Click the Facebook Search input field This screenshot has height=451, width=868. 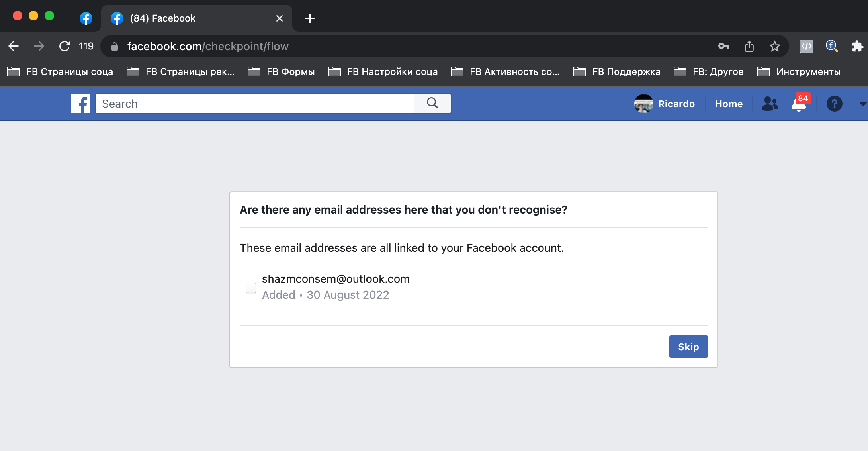255,104
